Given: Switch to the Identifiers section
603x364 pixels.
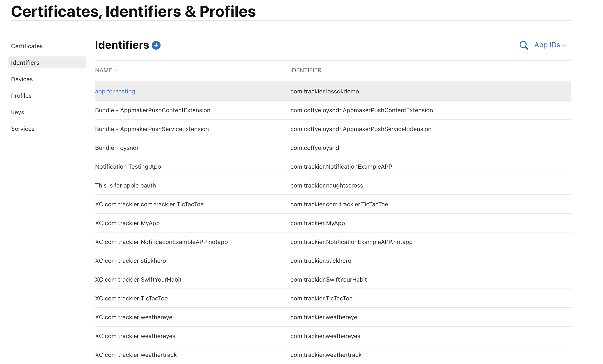Looking at the screenshot, I should [25, 62].
